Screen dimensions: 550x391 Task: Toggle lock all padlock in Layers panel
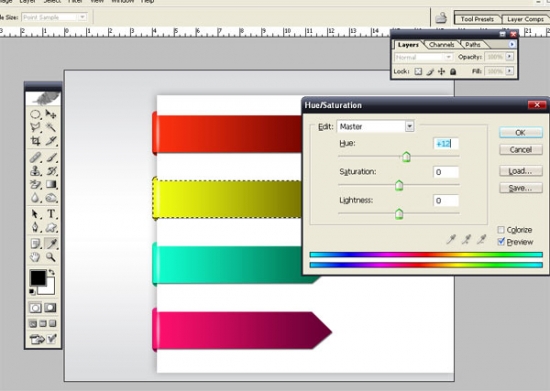point(453,72)
